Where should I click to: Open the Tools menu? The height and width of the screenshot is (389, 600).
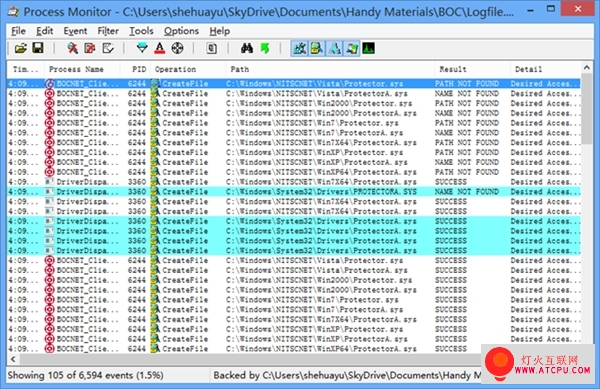141,31
